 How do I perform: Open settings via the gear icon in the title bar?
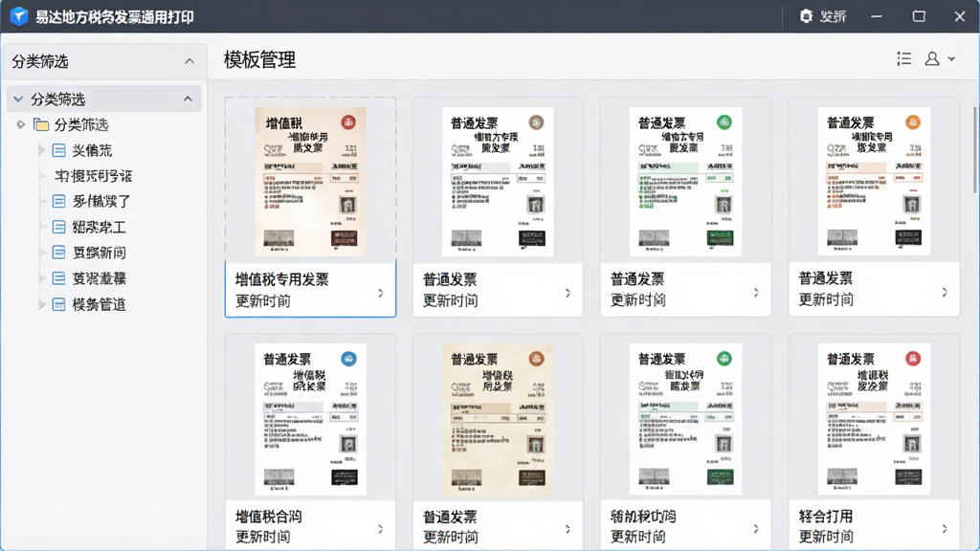(x=806, y=16)
